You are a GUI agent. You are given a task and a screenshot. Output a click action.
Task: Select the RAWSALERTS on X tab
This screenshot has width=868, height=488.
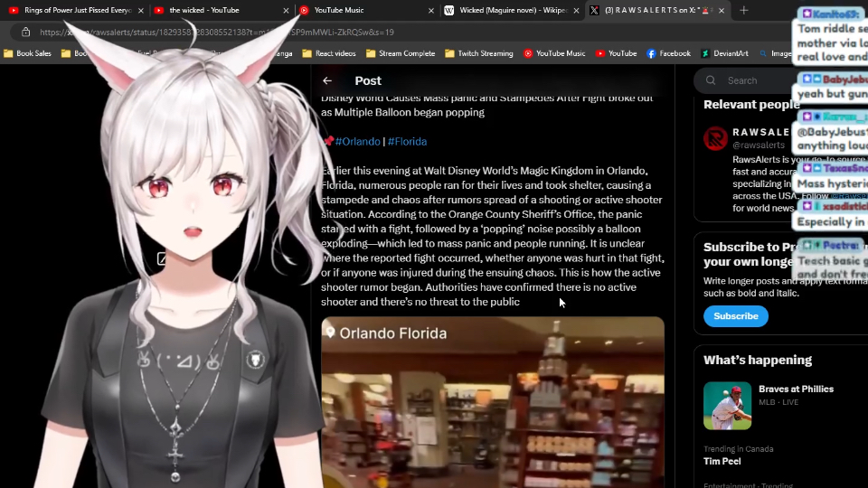[656, 10]
